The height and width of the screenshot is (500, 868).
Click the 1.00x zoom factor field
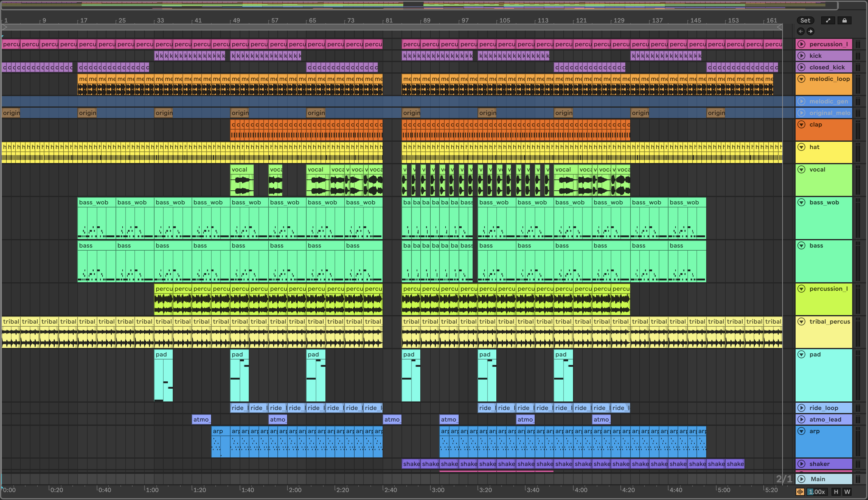point(817,492)
